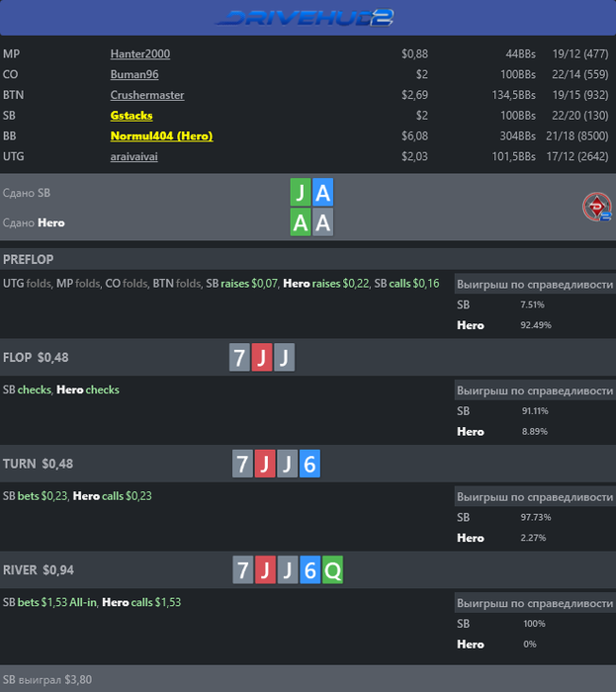Click stats 22/20 (130) for Gstacks
616x692 pixels.
(x=579, y=116)
